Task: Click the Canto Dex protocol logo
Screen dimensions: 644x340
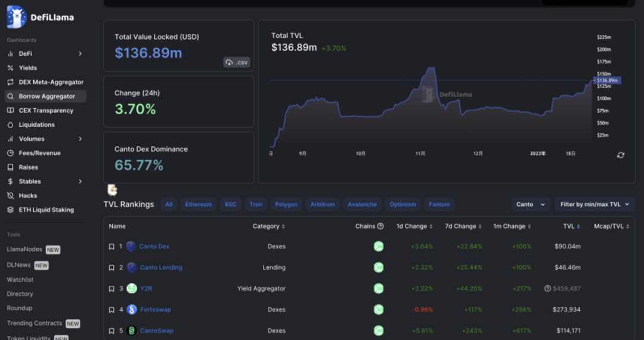Action: point(131,246)
